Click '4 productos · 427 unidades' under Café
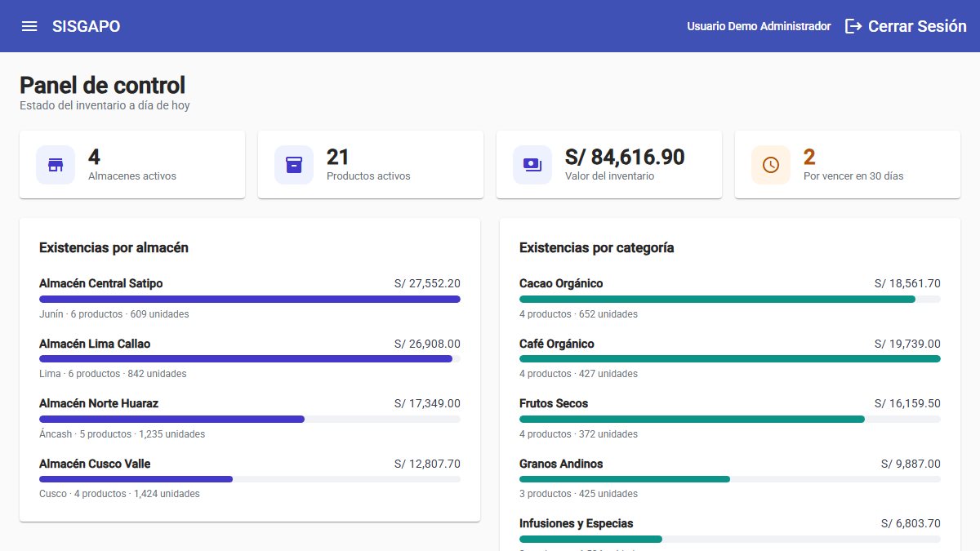The image size is (980, 551). tap(579, 374)
